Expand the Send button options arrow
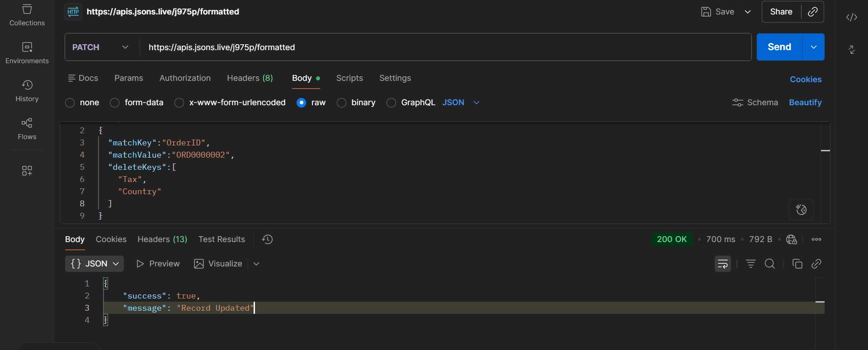This screenshot has width=868, height=350. (814, 47)
